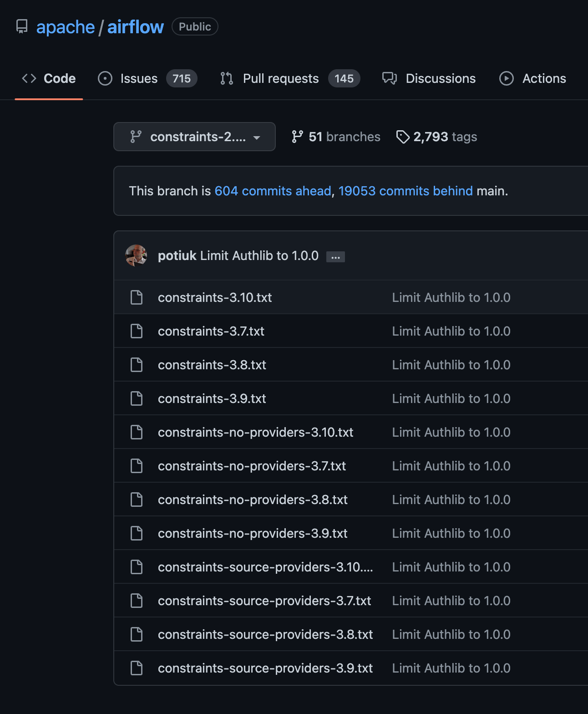
Task: Click the branches fork icon
Action: [x=297, y=137]
